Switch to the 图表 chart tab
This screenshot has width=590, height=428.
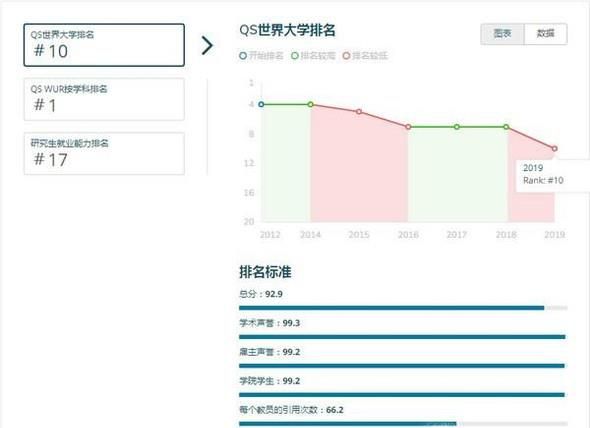[x=502, y=34]
